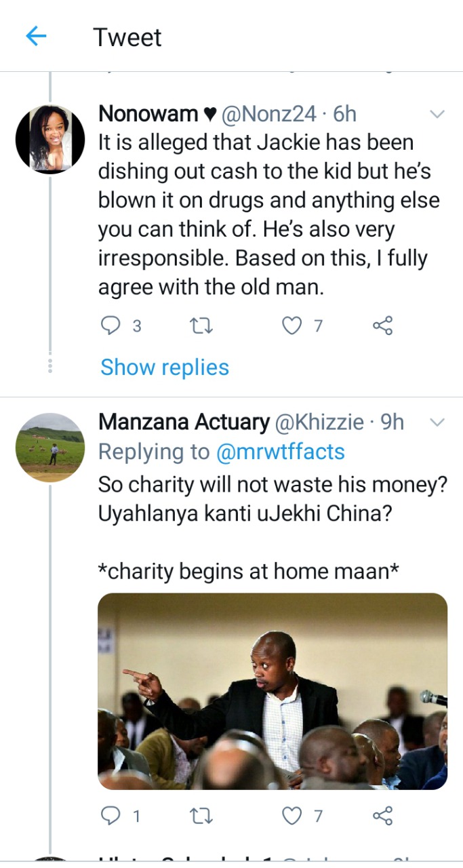463x868 pixels.
Task: Like Manzana Actuary's tweet with the heart
Action: click(291, 816)
